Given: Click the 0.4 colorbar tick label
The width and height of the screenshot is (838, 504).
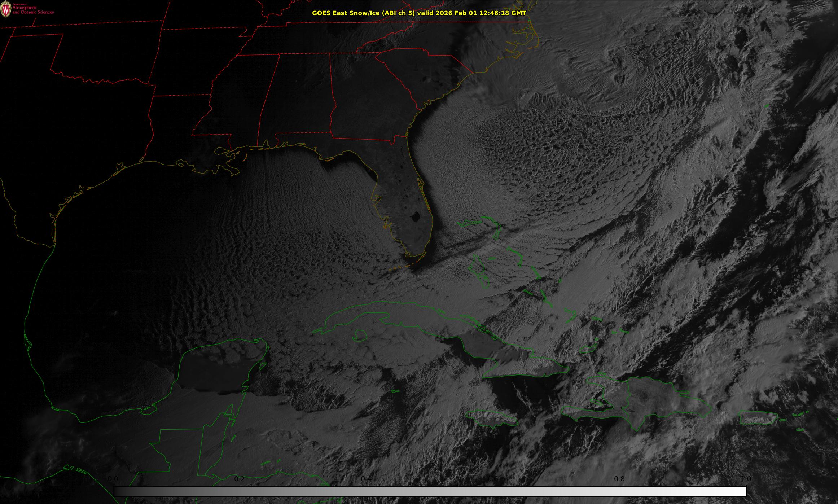Looking at the screenshot, I should (366, 479).
